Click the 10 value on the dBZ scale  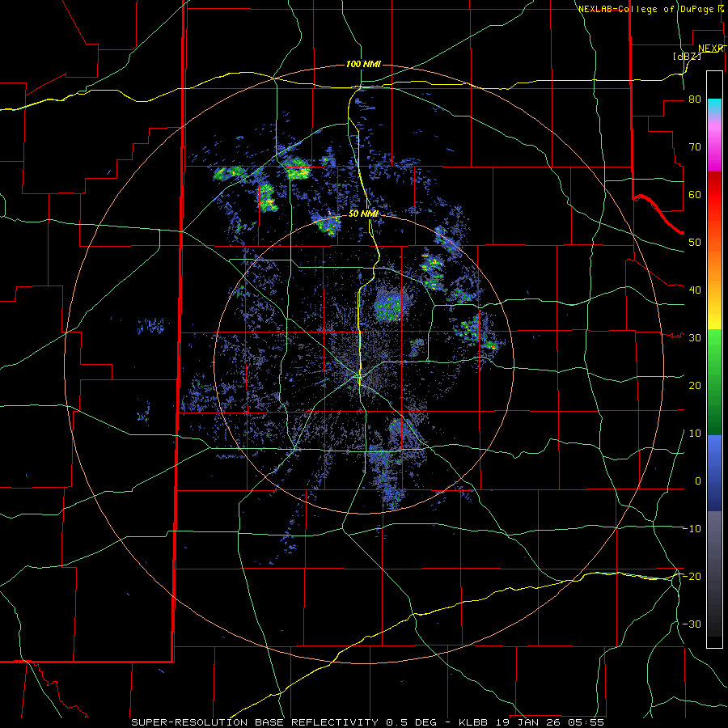click(695, 434)
